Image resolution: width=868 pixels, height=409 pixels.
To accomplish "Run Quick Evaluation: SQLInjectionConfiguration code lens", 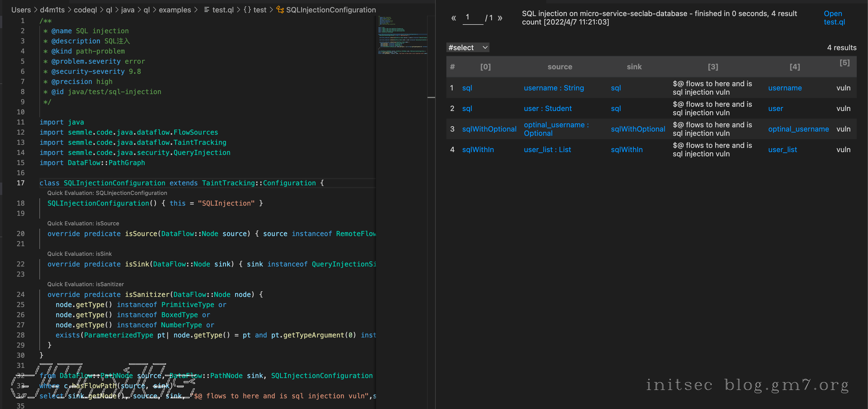I will 107,193.
